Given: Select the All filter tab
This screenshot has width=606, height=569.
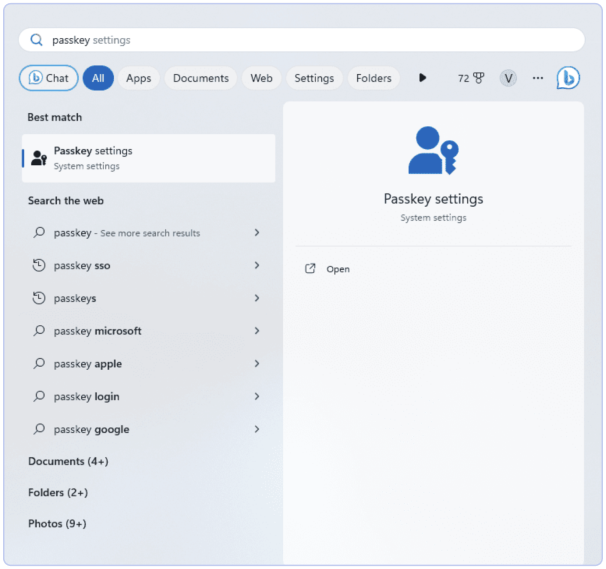Looking at the screenshot, I should [98, 78].
